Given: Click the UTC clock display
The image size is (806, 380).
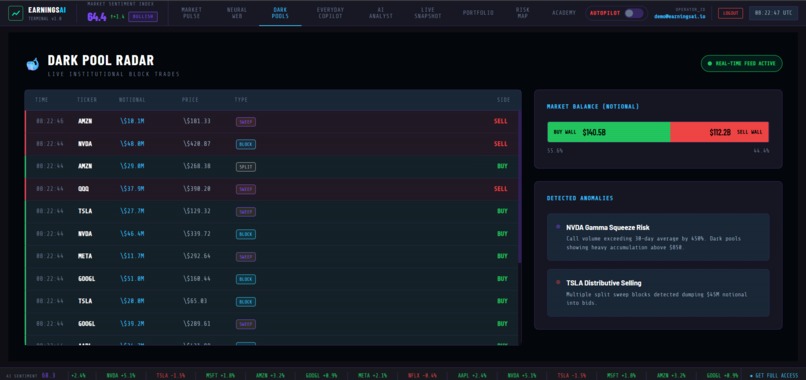Looking at the screenshot, I should (x=773, y=13).
